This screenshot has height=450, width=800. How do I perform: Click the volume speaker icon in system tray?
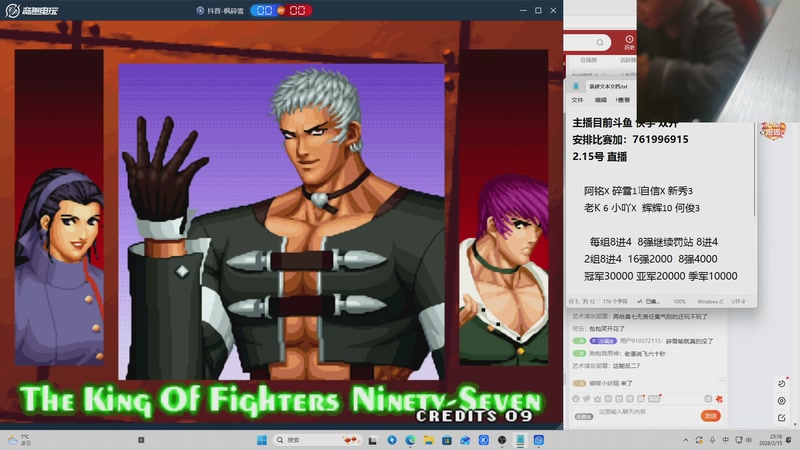click(749, 440)
